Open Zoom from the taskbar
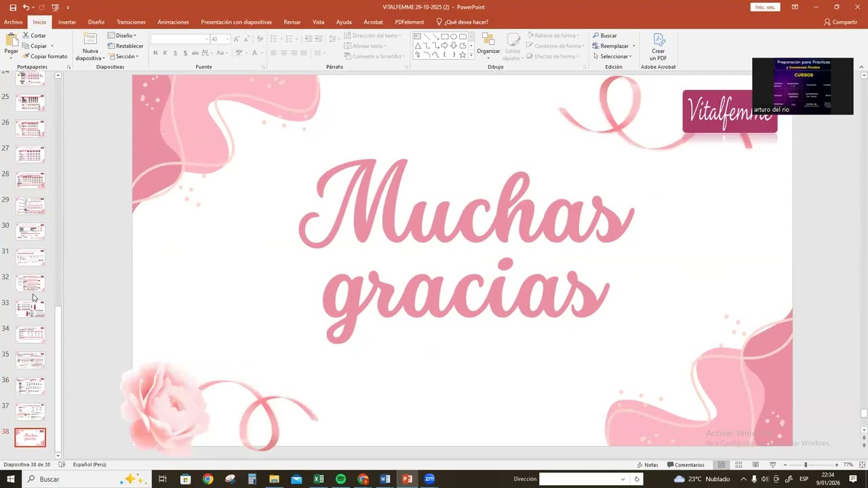Viewport: 868px width, 488px height. pos(429,479)
